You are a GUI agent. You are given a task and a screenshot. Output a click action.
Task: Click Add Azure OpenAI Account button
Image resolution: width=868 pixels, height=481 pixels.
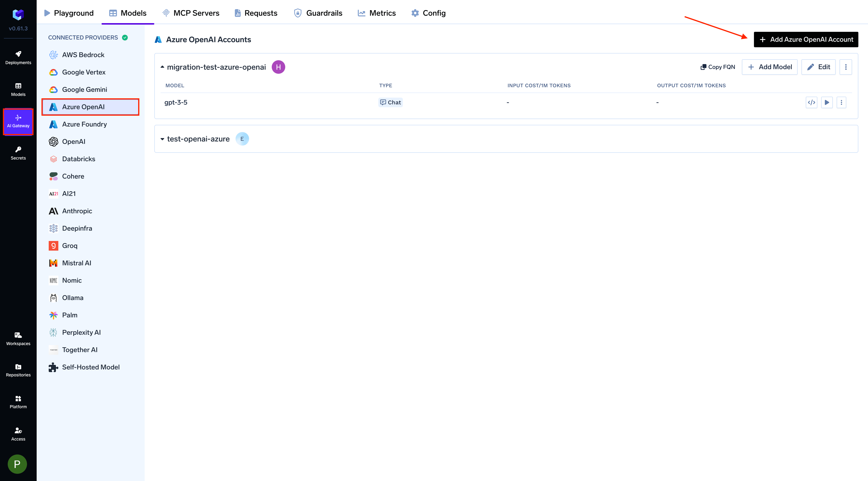coord(806,40)
